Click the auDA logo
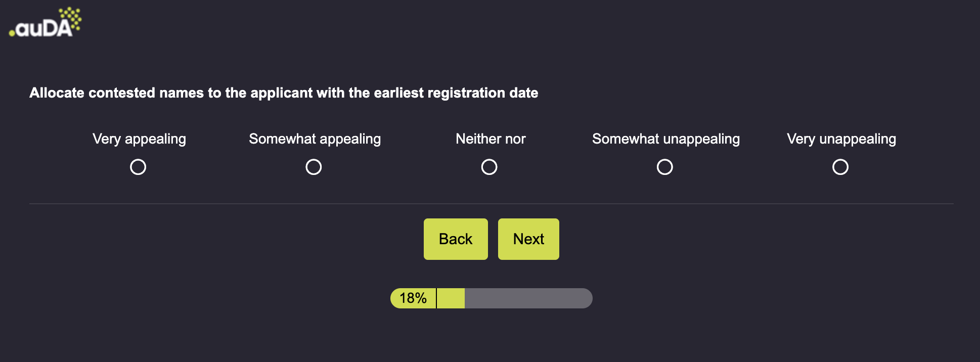The width and height of the screenshot is (980, 362). 44,23
